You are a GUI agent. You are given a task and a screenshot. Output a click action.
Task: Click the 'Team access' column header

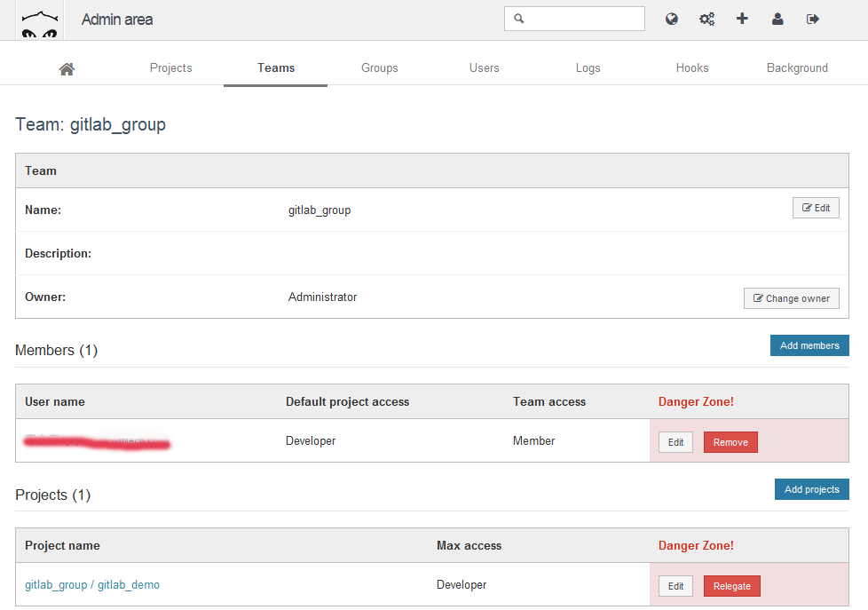pyautogui.click(x=549, y=401)
